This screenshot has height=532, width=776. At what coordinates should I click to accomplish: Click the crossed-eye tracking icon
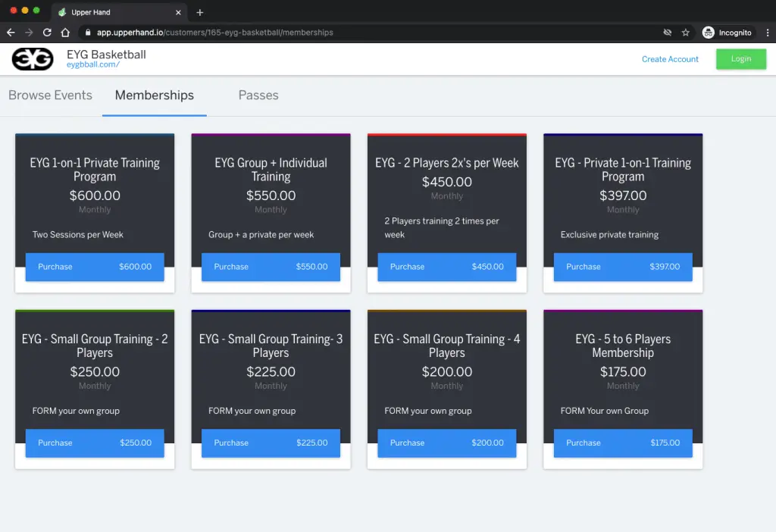pos(667,32)
